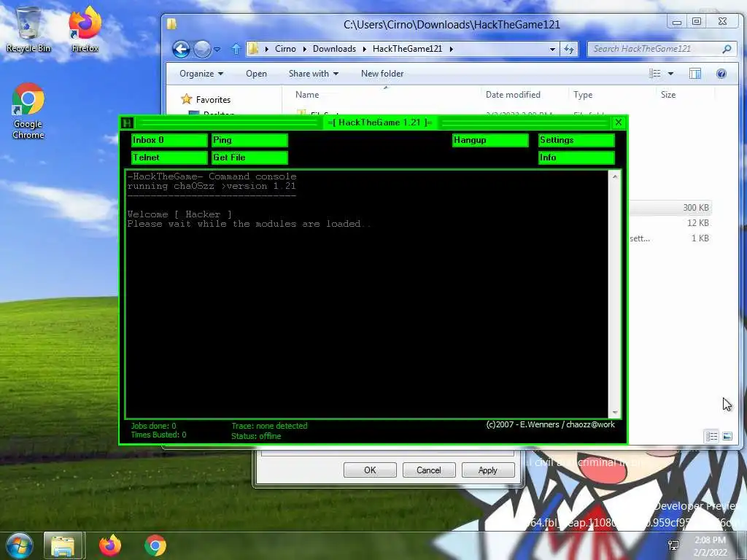Click the console scrollbar down arrow
Image resolution: width=747 pixels, height=560 pixels.
coord(614,412)
